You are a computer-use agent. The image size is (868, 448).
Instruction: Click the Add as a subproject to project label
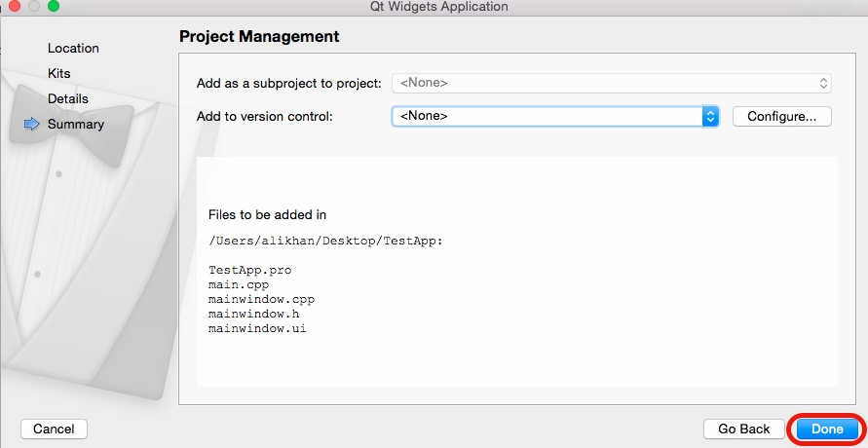(289, 84)
